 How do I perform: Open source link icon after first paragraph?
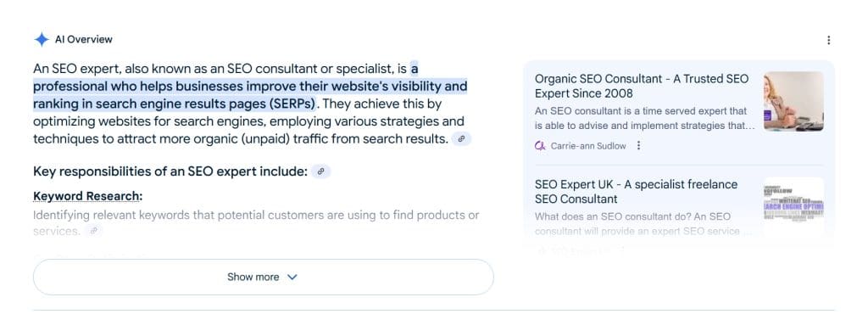462,139
